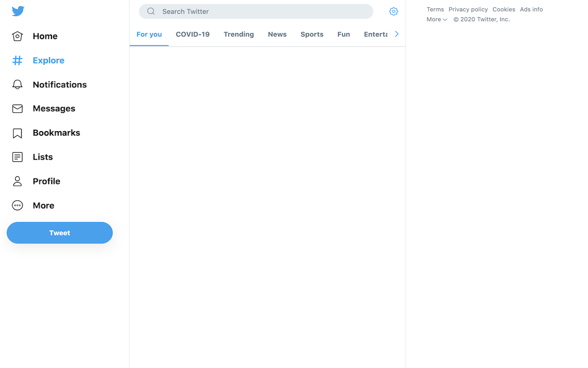Viewport: 588px width, 368px height.
Task: Click the More circle-dots icon
Action: coord(17,206)
